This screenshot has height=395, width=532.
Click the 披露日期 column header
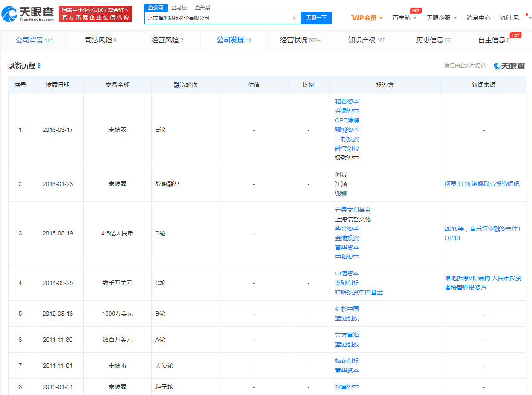[58, 85]
